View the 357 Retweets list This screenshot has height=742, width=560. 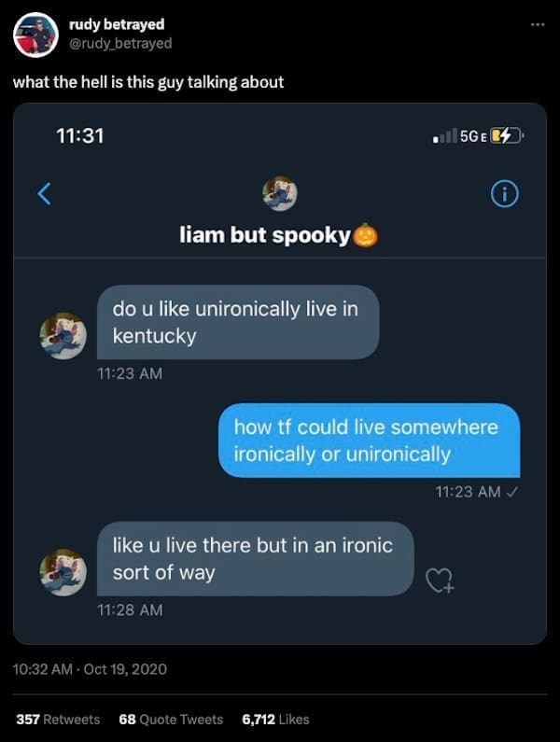(58, 719)
